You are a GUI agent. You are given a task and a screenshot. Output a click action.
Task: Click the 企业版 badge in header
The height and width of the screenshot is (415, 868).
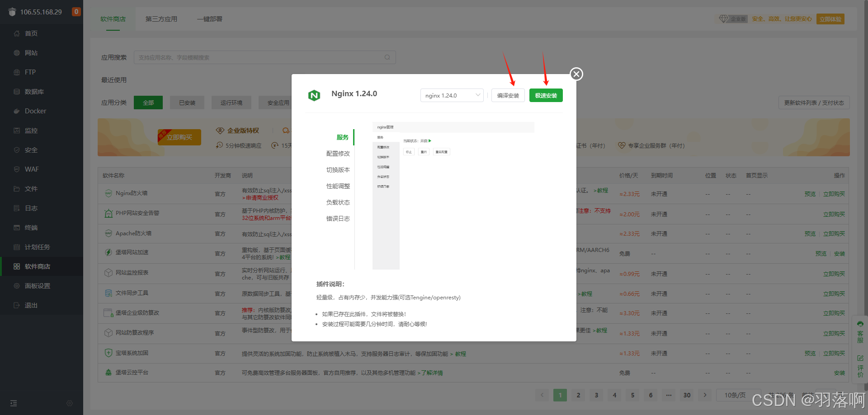(x=733, y=19)
